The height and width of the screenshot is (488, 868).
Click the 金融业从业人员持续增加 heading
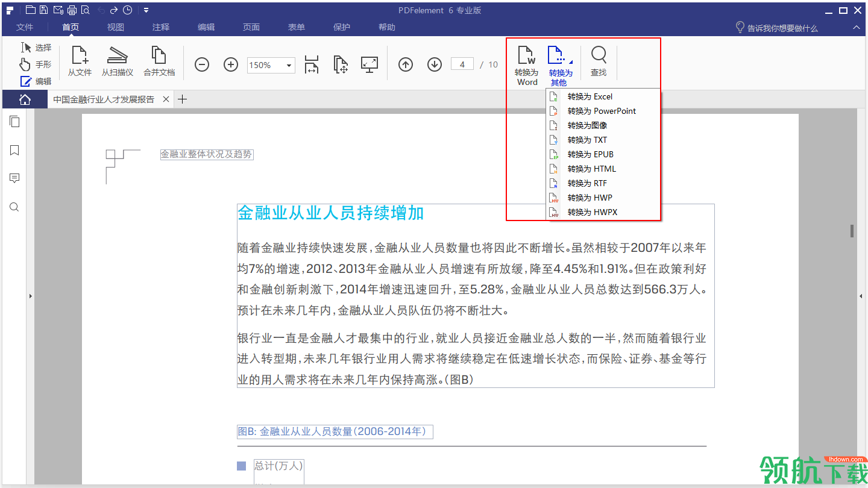pyautogui.click(x=331, y=213)
